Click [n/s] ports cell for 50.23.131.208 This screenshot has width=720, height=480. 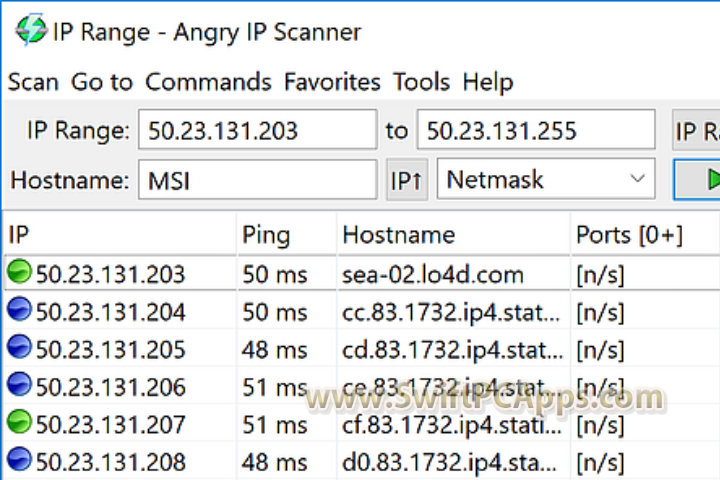[601, 463]
